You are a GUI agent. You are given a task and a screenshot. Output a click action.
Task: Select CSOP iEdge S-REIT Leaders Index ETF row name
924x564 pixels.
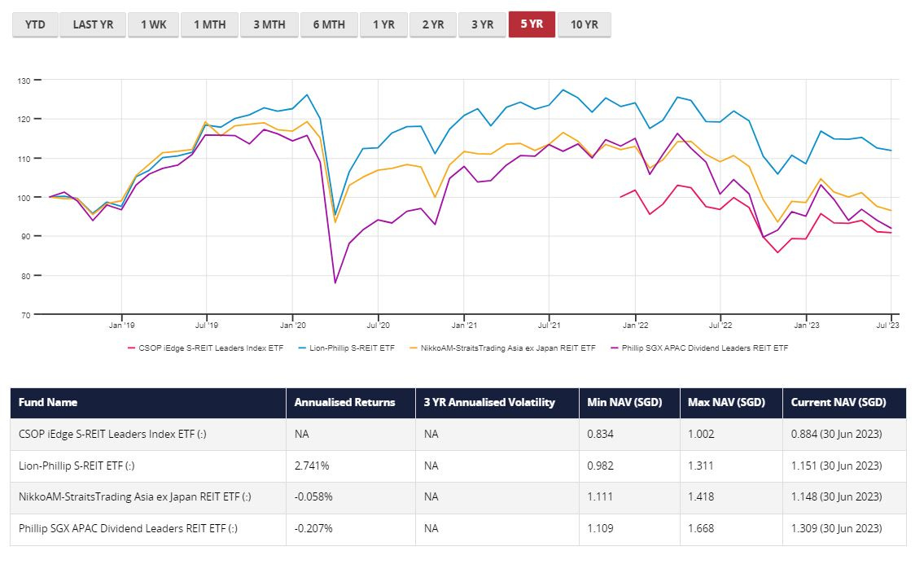pos(112,435)
